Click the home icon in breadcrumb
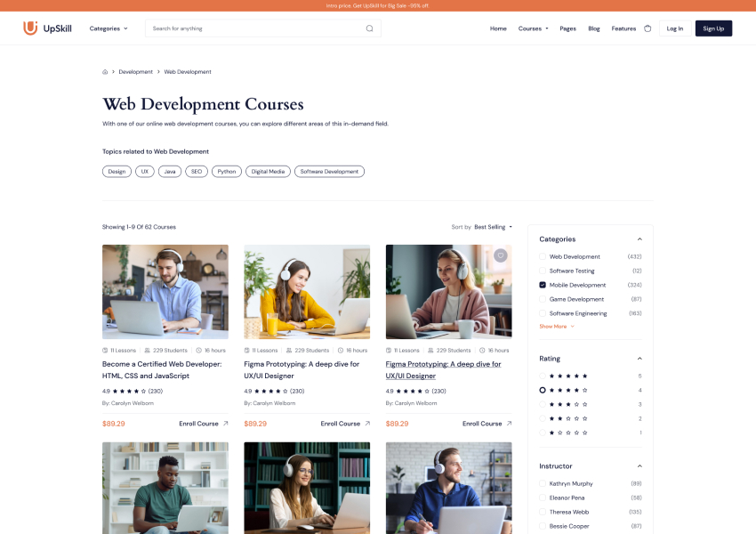 (x=105, y=72)
